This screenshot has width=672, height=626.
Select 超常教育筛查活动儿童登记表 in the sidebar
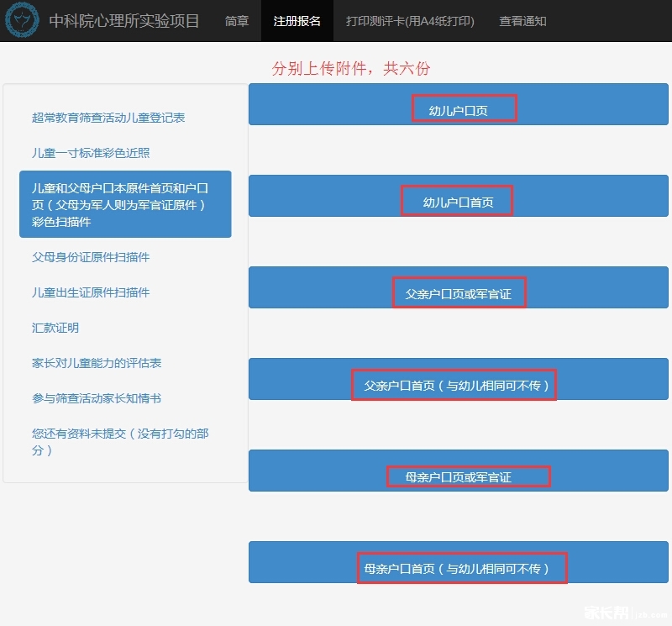pyautogui.click(x=108, y=118)
